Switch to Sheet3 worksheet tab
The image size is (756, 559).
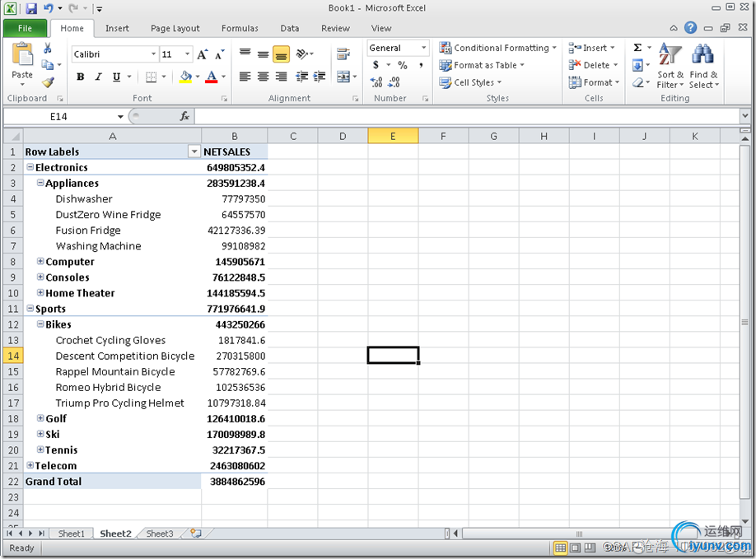(160, 533)
